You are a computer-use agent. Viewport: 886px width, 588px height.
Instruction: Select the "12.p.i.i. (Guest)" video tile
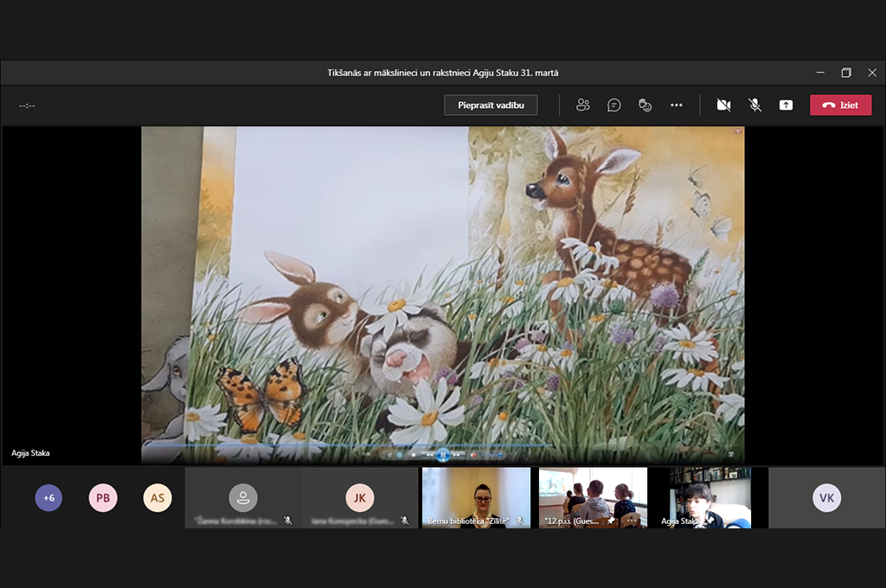click(x=593, y=497)
